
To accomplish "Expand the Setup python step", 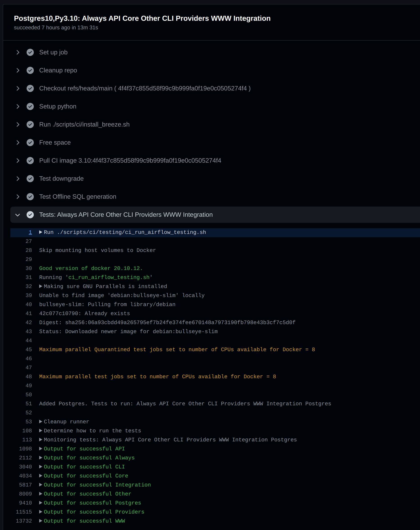I will (18, 106).
